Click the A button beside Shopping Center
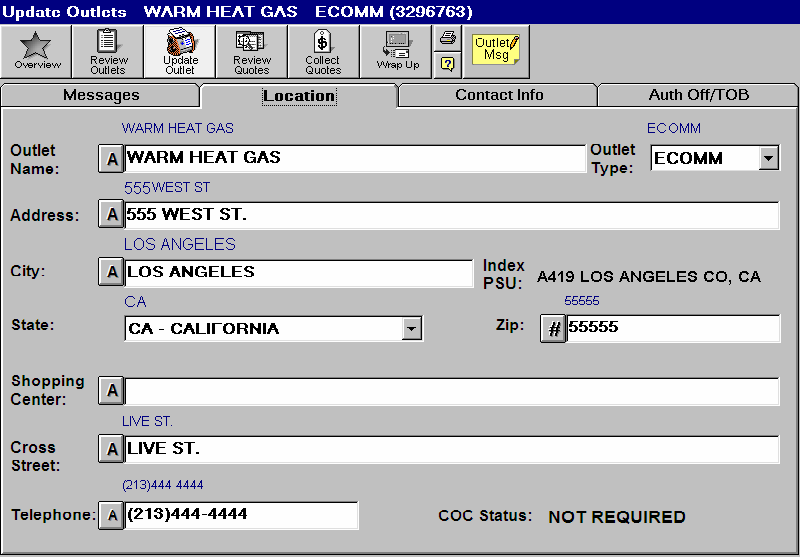Viewport: 800px width, 557px height. click(111, 391)
